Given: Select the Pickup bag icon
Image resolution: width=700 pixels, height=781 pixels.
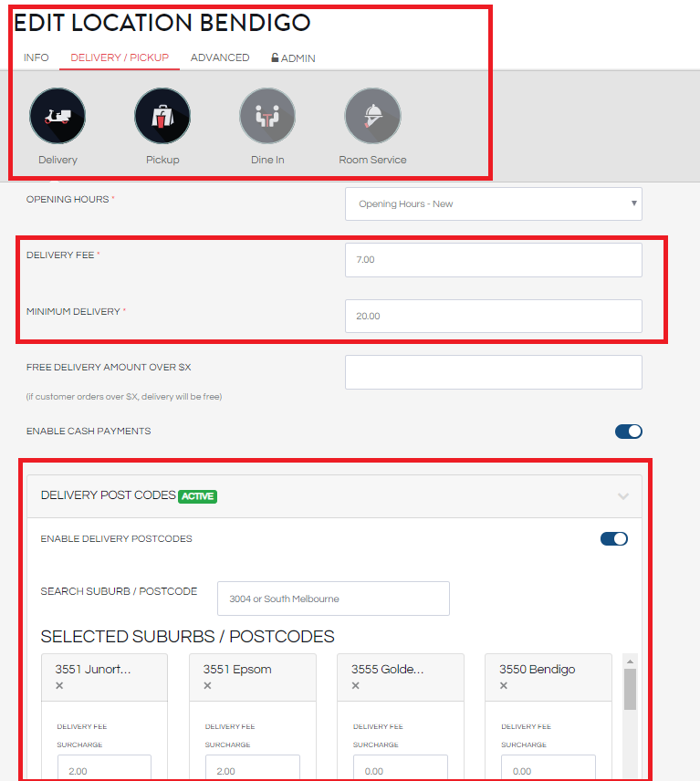Looking at the screenshot, I should click(x=162, y=116).
